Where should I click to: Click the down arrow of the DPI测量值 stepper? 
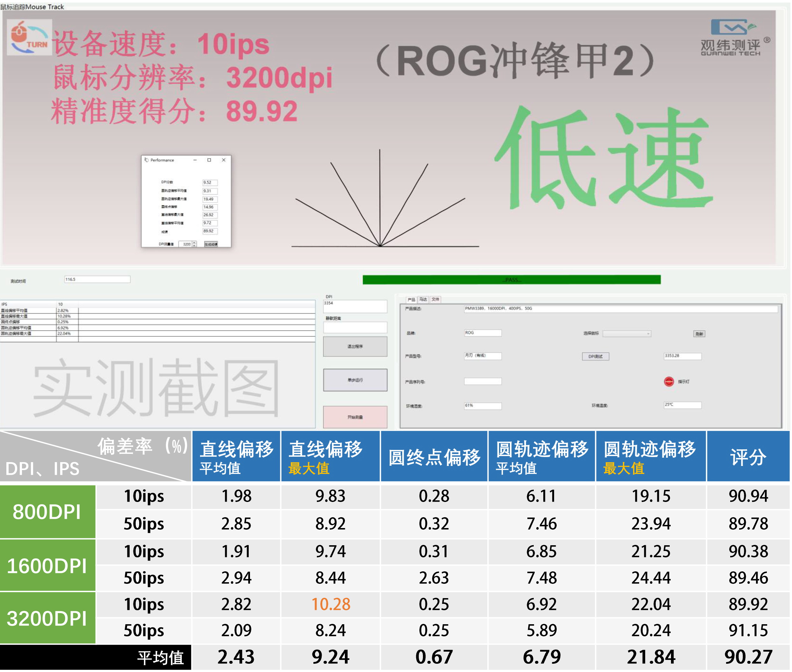pyautogui.click(x=194, y=246)
